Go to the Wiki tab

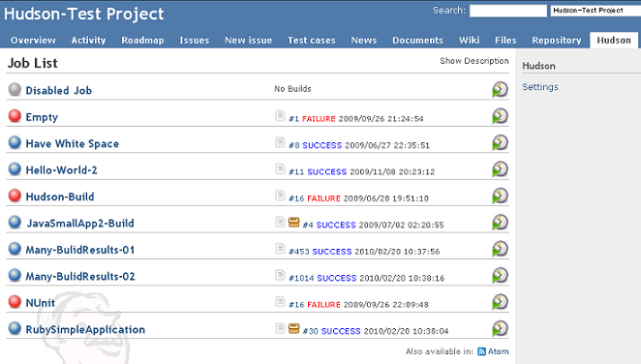pos(469,40)
